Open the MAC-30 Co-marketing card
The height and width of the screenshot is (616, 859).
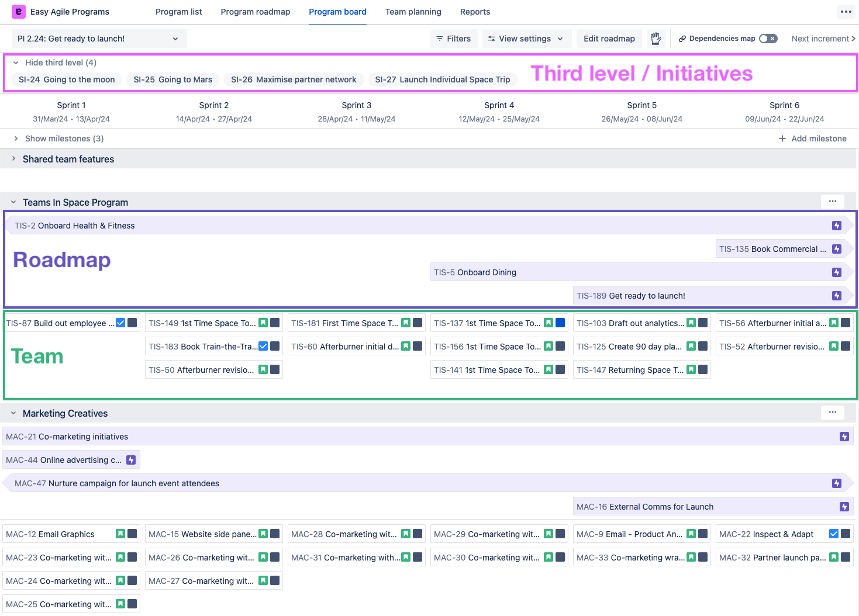point(499,558)
